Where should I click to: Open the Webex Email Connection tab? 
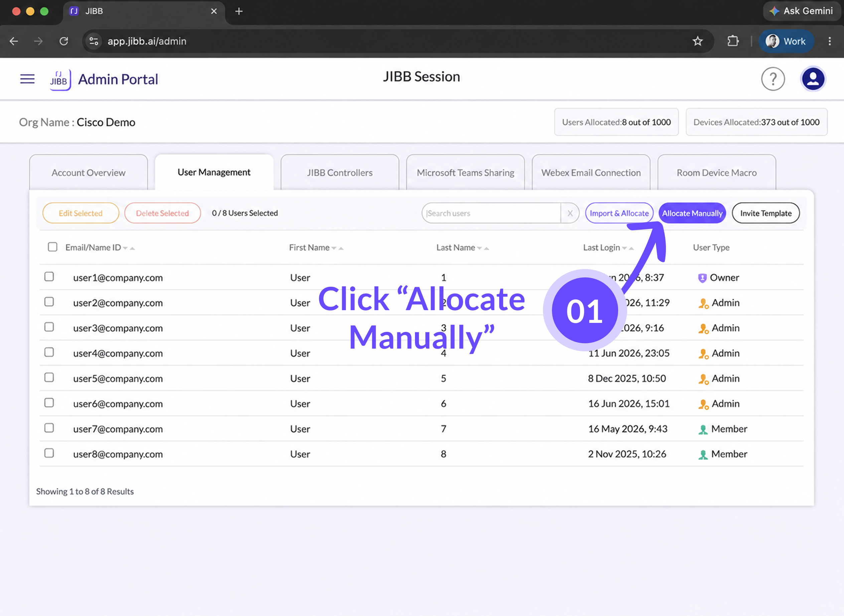click(x=591, y=173)
